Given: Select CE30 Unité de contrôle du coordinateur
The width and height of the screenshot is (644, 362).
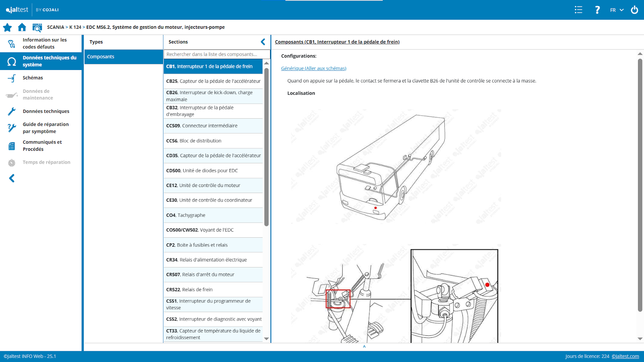Looking at the screenshot, I should coord(213,200).
